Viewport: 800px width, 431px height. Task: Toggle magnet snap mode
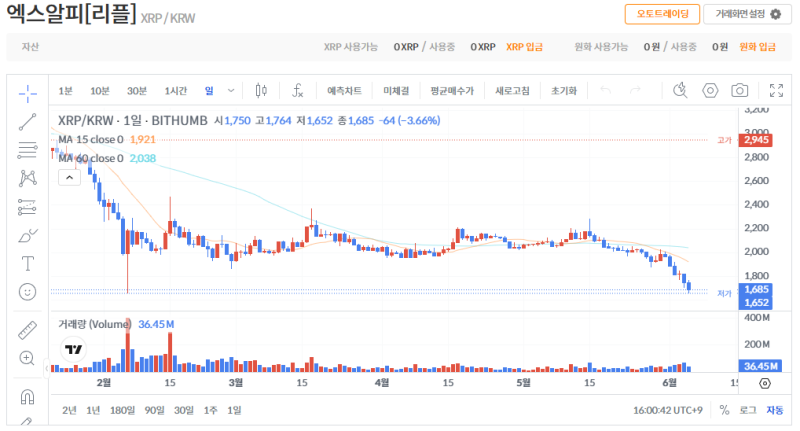pos(28,396)
